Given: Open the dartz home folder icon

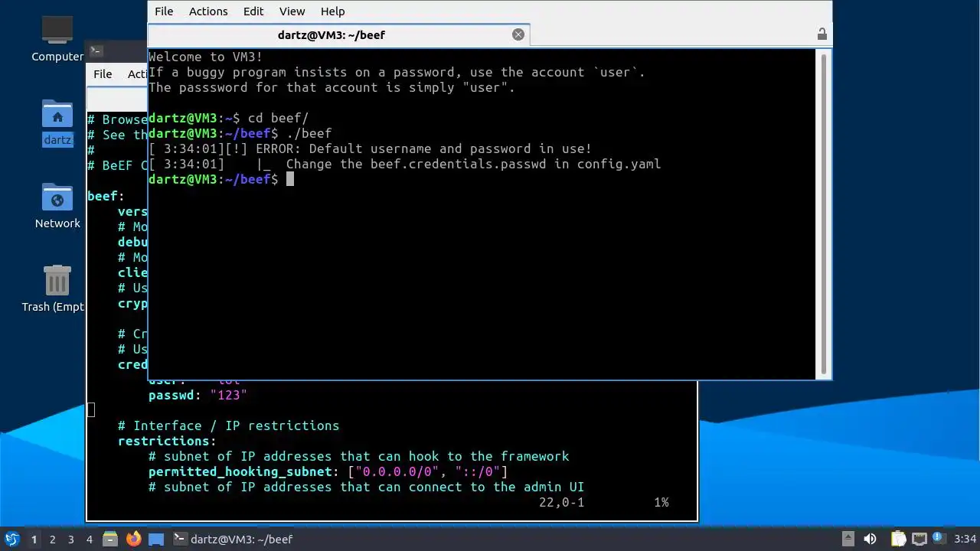Looking at the screenshot, I should pos(57,122).
